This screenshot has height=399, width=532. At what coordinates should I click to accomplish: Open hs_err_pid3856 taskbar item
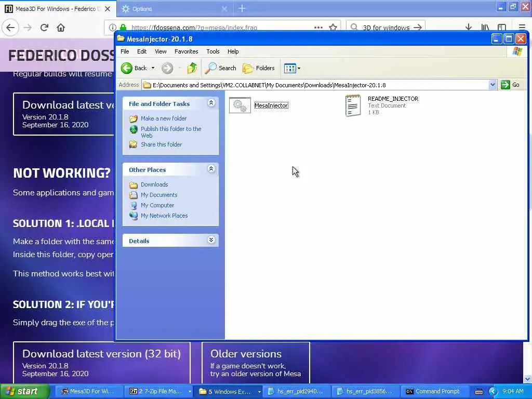coord(366,392)
